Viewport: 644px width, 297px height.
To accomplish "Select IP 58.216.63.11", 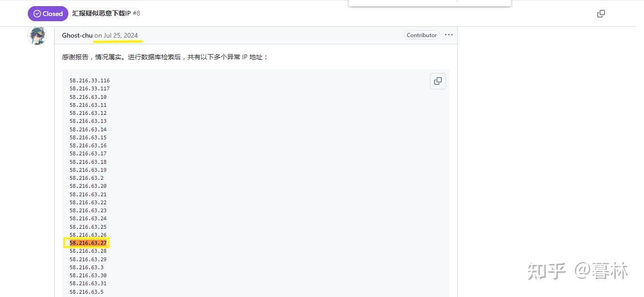I will point(88,105).
